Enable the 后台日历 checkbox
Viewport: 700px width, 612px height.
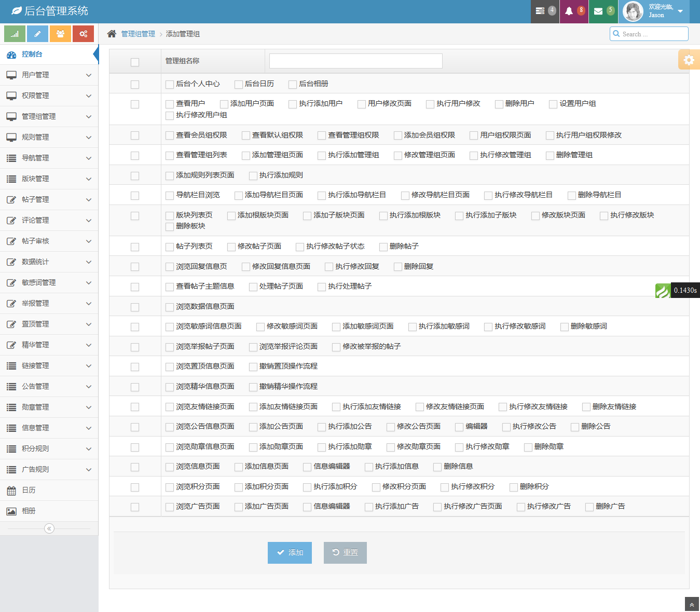coord(239,84)
